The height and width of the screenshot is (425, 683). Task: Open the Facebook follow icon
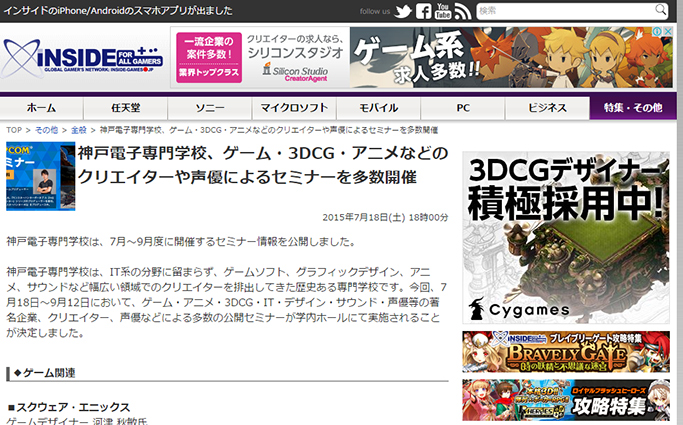(423, 11)
